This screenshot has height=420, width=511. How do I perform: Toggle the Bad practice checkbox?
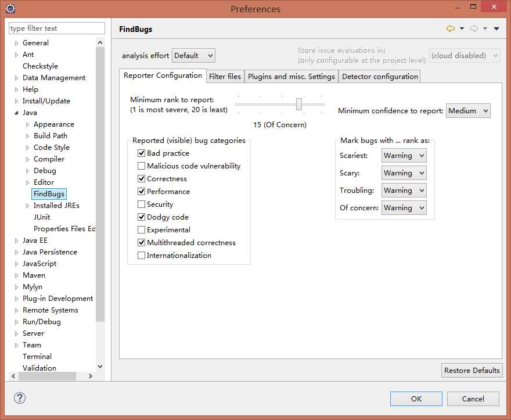[141, 153]
